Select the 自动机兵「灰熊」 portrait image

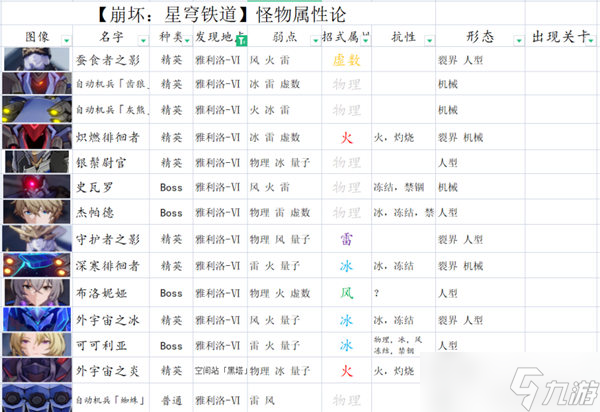(37, 109)
